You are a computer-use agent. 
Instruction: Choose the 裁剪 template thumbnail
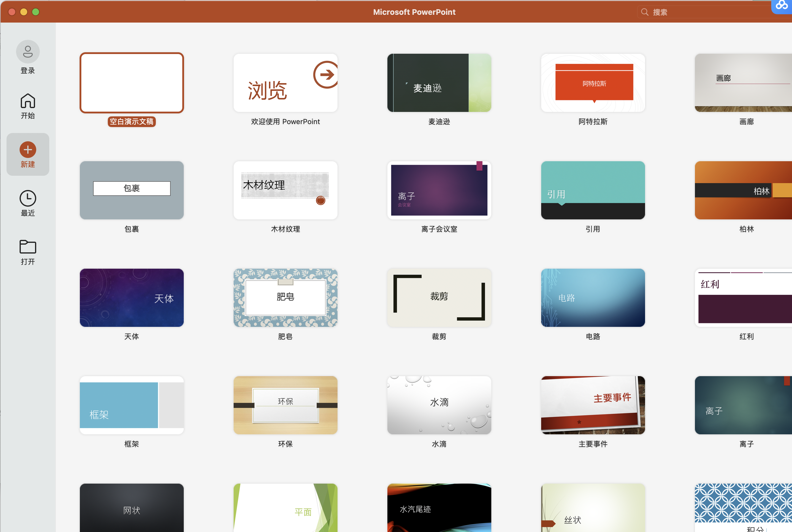tap(439, 297)
